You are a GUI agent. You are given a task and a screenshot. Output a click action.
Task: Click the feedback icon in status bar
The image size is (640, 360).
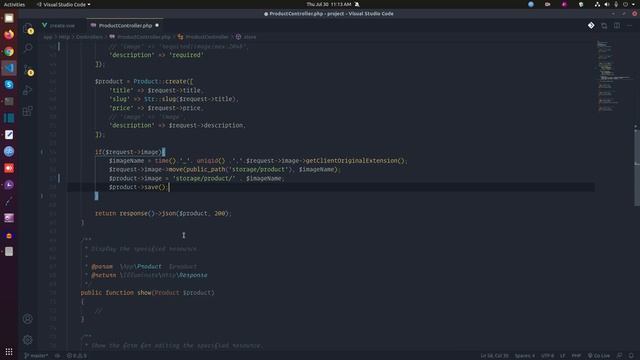(x=620, y=356)
